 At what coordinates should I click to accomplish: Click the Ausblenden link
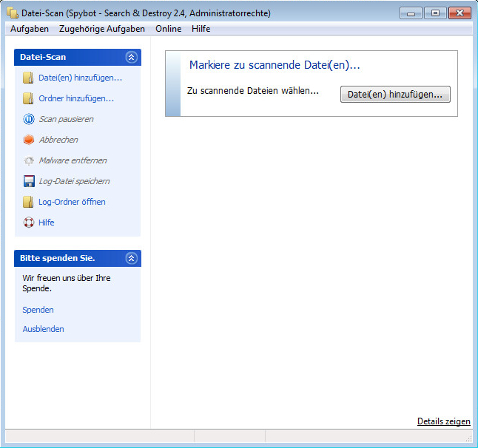[44, 329]
